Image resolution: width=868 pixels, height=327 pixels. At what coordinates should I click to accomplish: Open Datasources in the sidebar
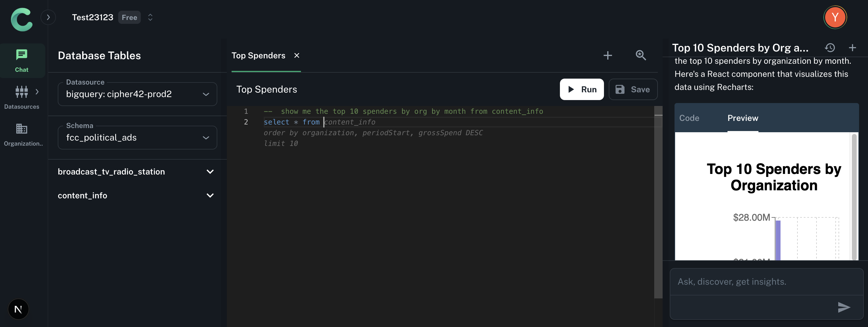pos(21,97)
